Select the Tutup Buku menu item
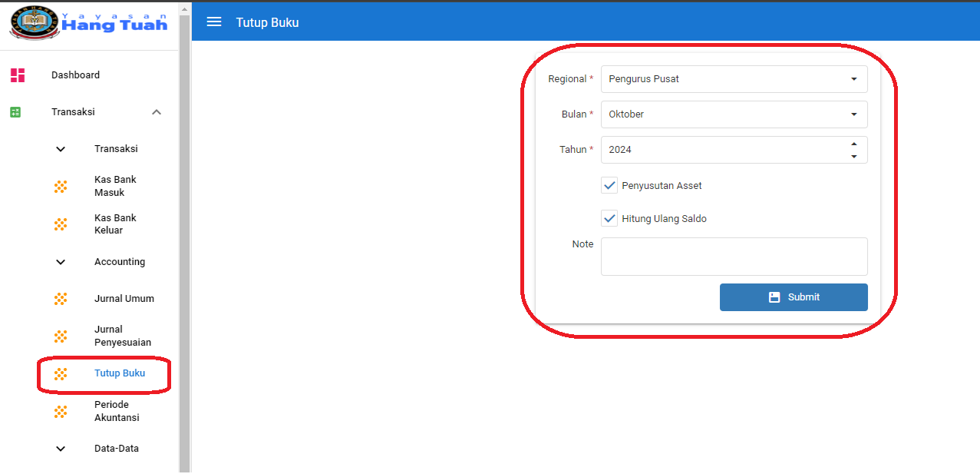Image resolution: width=980 pixels, height=474 pixels. pyautogui.click(x=119, y=373)
